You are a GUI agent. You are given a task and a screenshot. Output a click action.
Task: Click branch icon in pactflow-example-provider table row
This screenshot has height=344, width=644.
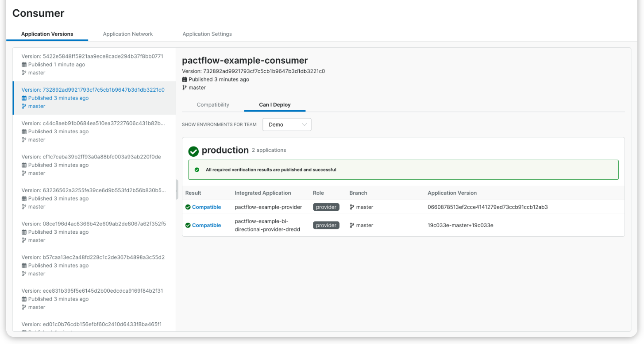tap(352, 207)
